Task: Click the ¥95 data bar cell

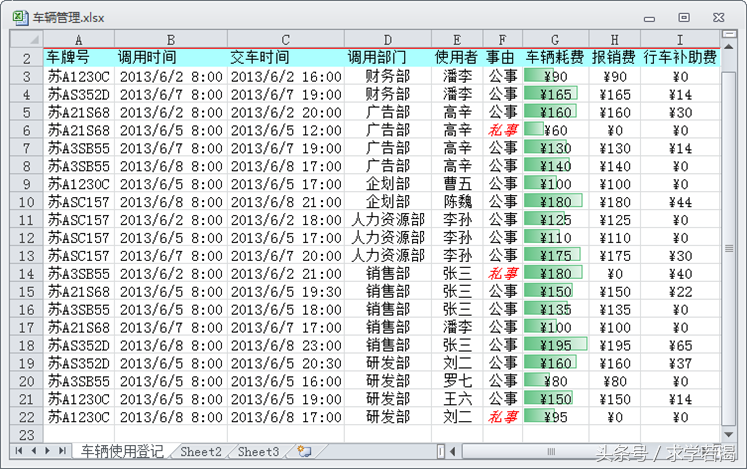Action: (x=555, y=417)
